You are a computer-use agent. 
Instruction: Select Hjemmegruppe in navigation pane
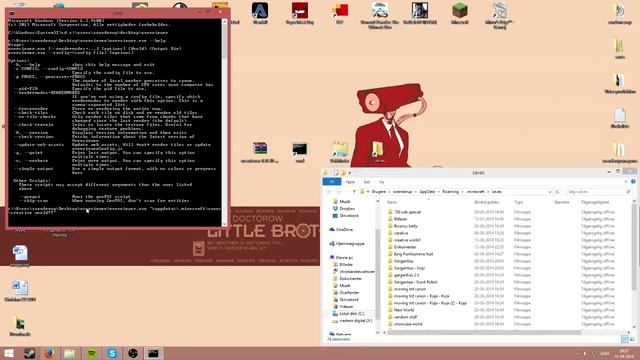347,244
